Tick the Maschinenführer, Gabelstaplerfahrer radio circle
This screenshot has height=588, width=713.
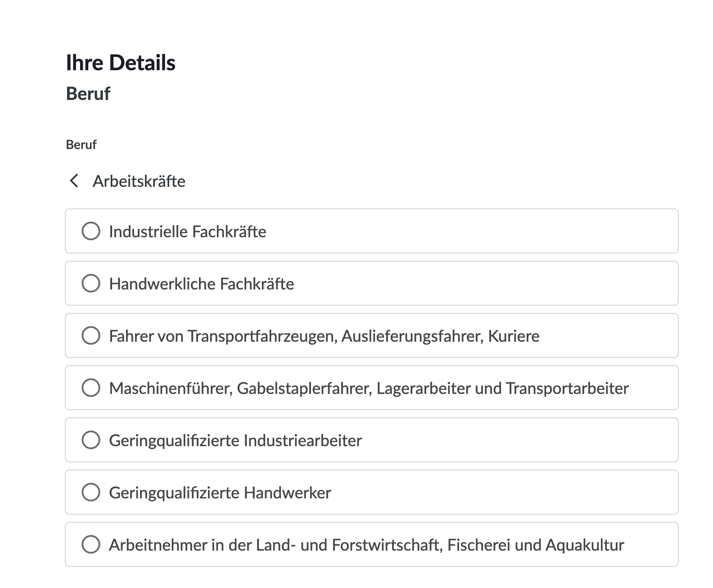91,388
